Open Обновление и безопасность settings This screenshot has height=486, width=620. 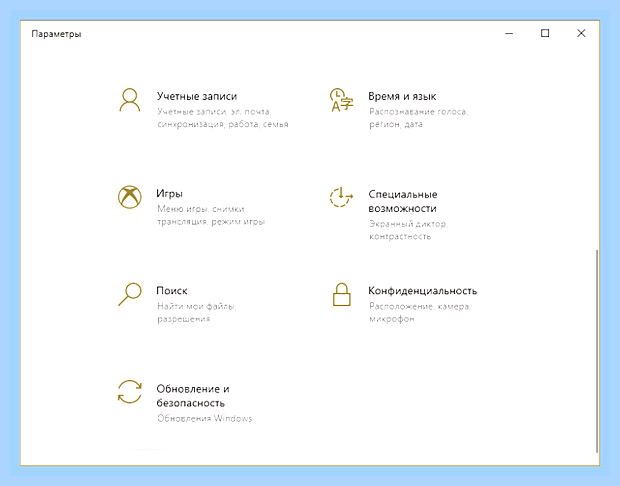pyautogui.click(x=193, y=396)
